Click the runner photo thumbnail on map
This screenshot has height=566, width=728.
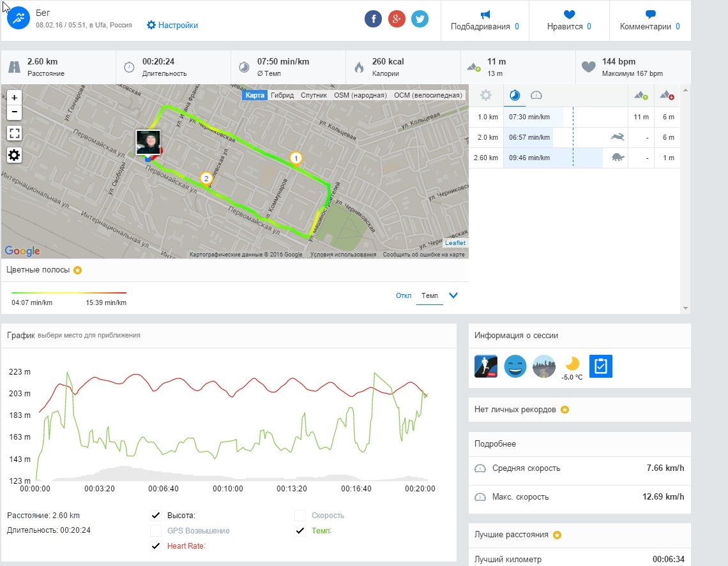pos(148,142)
